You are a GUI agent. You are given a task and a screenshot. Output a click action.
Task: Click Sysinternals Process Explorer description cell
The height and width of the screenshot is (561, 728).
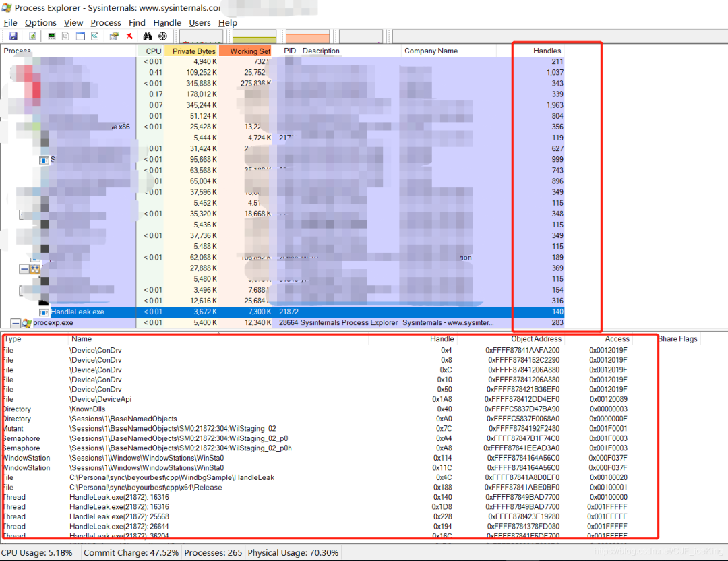[x=349, y=323]
